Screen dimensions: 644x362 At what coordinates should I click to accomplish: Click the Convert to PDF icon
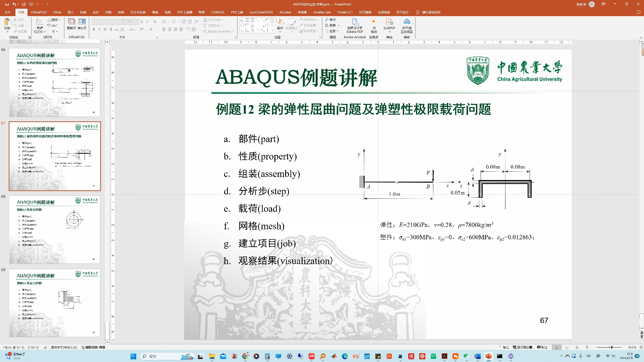[389, 22]
